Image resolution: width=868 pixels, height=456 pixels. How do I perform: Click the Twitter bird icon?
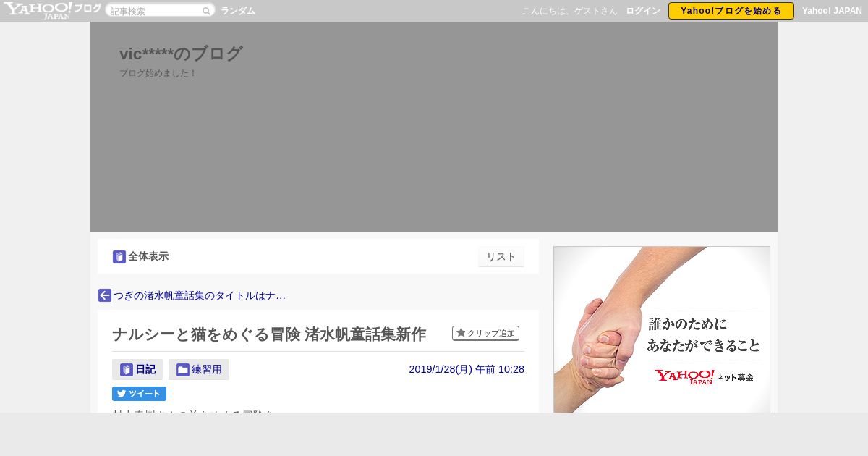coord(122,394)
